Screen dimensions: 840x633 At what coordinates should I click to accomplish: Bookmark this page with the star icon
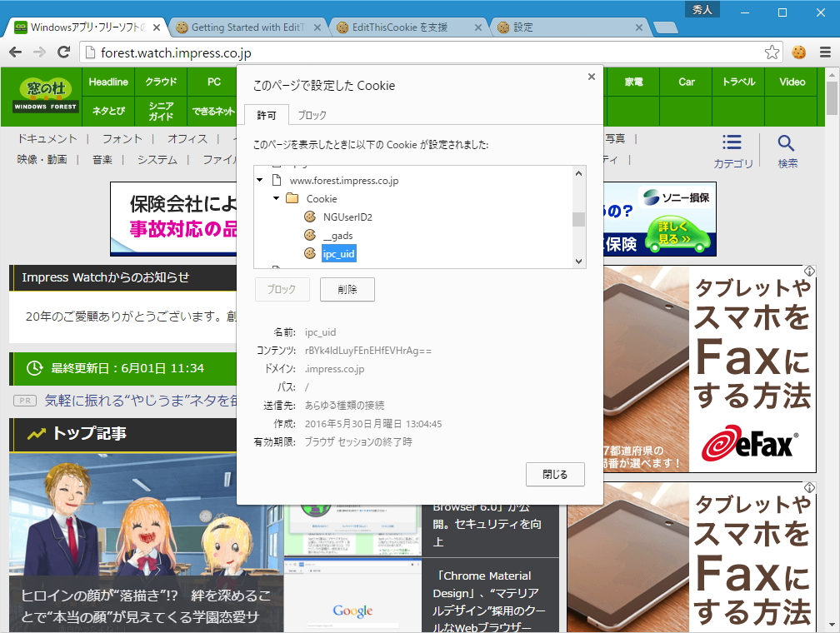pyautogui.click(x=772, y=52)
